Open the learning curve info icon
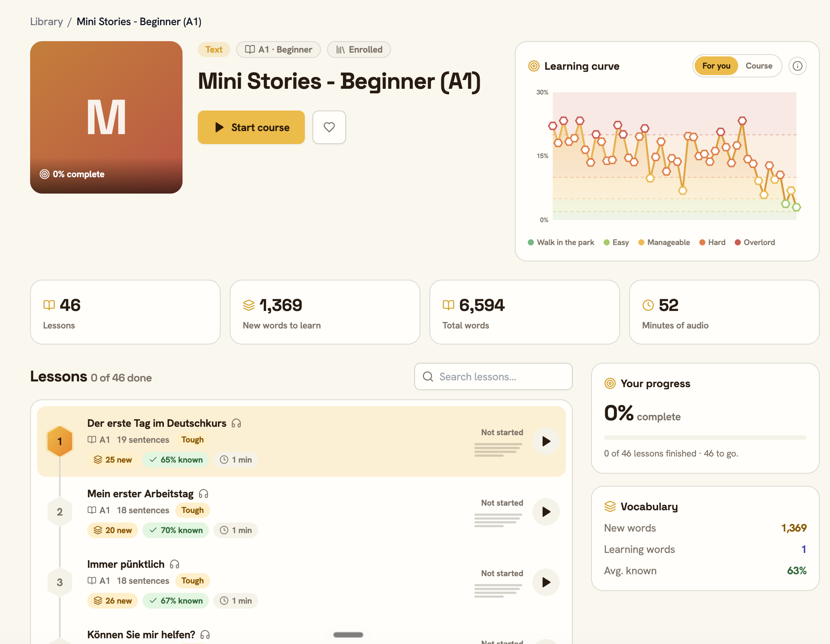830x644 pixels. pos(797,66)
